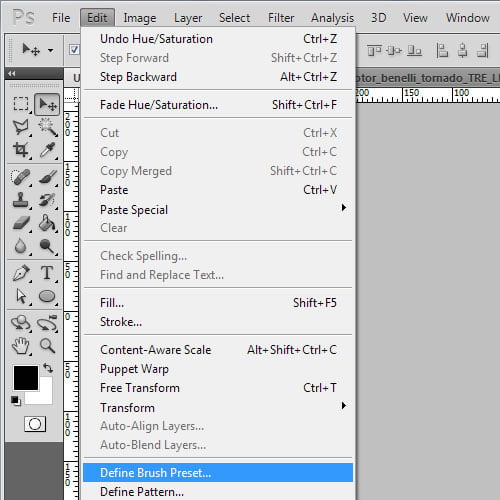The image size is (500, 500).
Task: Open the Filter menu
Action: pyautogui.click(x=281, y=18)
